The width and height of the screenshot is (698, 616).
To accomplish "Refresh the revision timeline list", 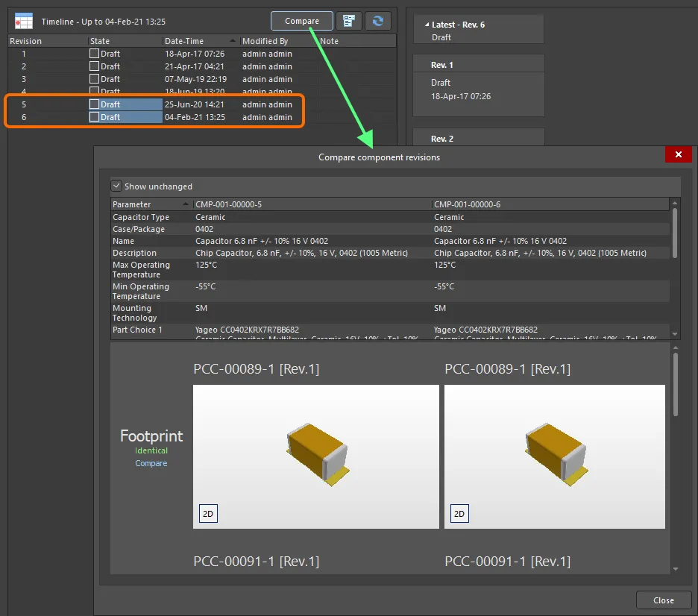I will 378,20.
